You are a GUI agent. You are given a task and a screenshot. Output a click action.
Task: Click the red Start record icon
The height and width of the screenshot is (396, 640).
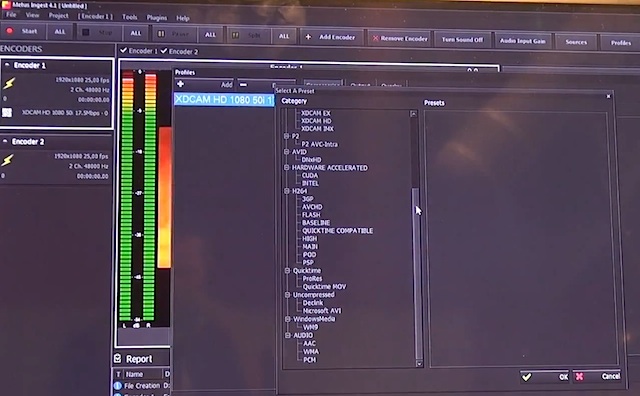pyautogui.click(x=10, y=31)
